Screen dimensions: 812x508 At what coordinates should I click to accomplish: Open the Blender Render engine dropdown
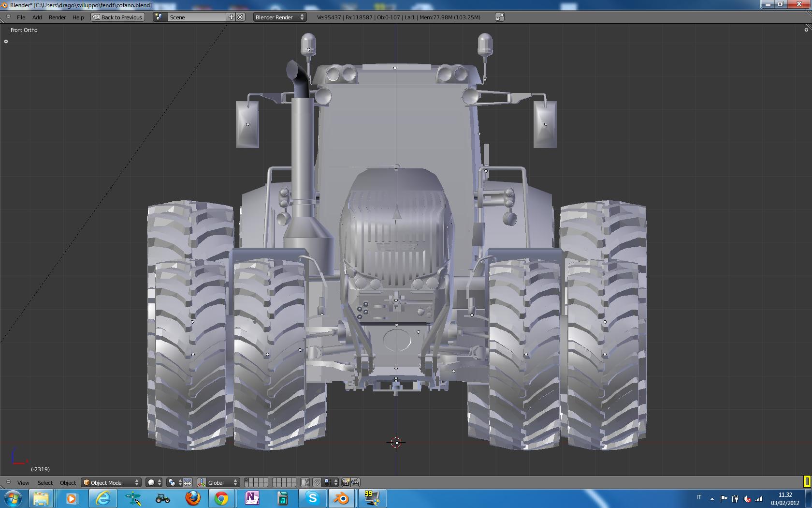click(x=280, y=17)
